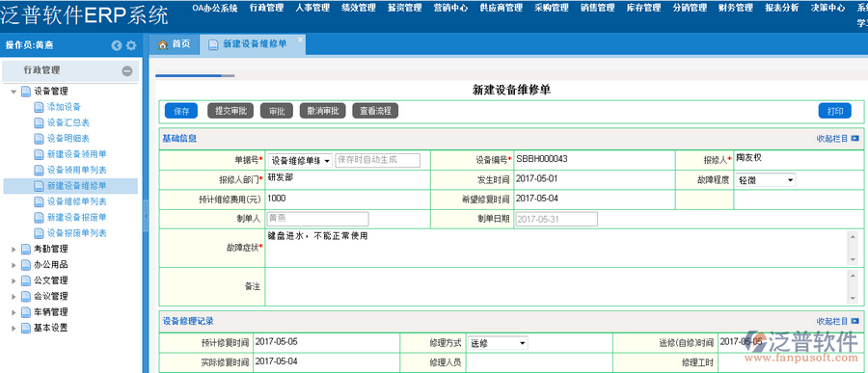Click collapse icon next to 基础信息 收起栏目
The width and height of the screenshot is (868, 373).
855,139
